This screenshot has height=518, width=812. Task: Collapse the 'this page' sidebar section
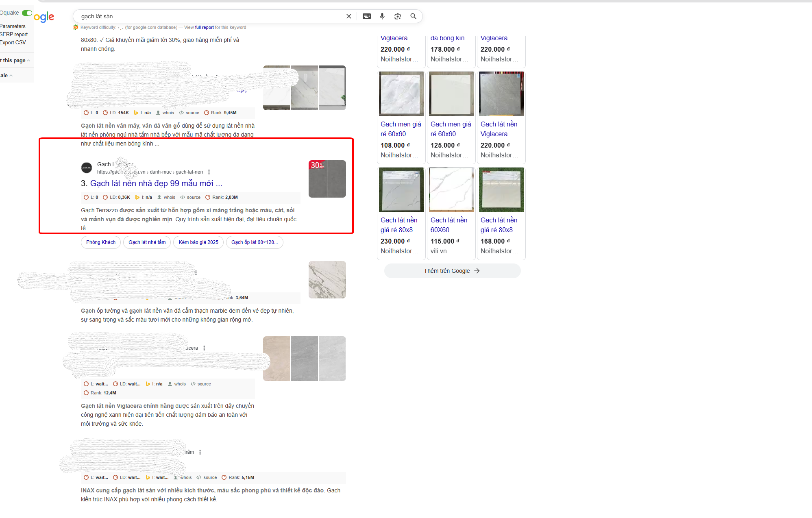28,61
